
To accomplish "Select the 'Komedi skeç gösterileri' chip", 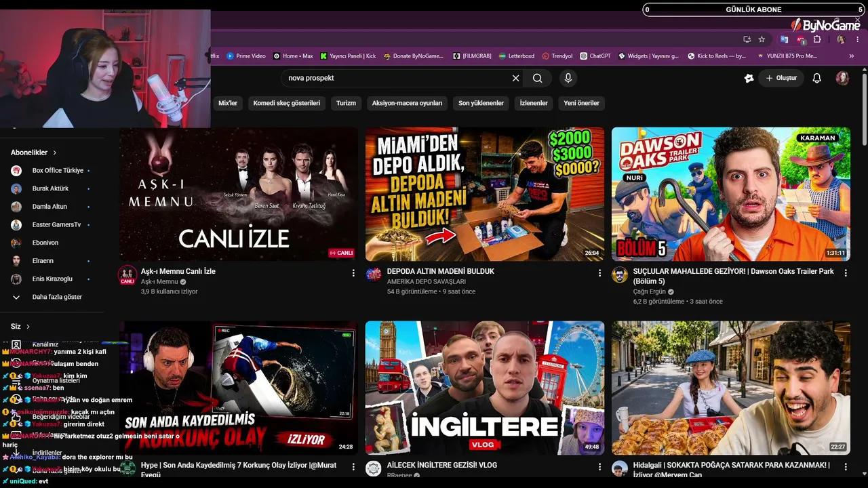I will click(x=287, y=103).
